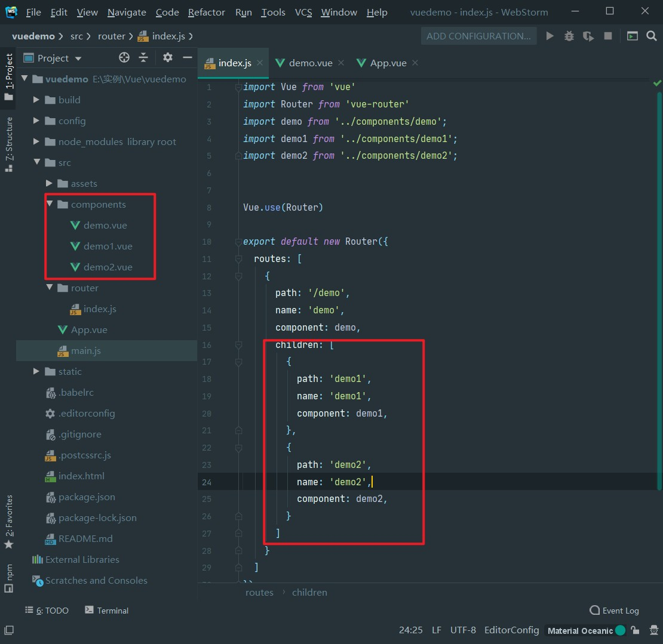Close the App.vue editor tab
Viewport: 663px width, 644px height.
click(415, 63)
